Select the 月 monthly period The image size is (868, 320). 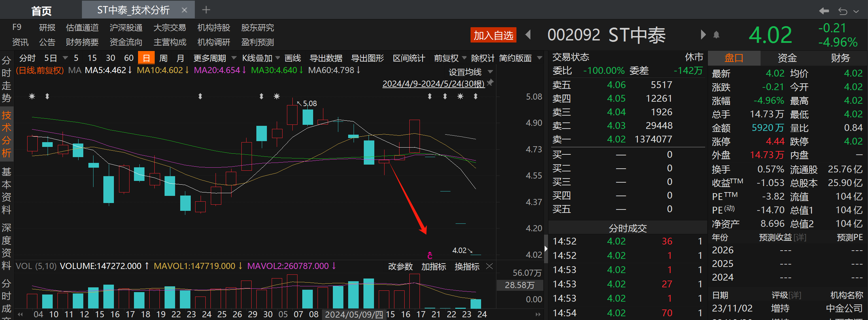[181, 58]
